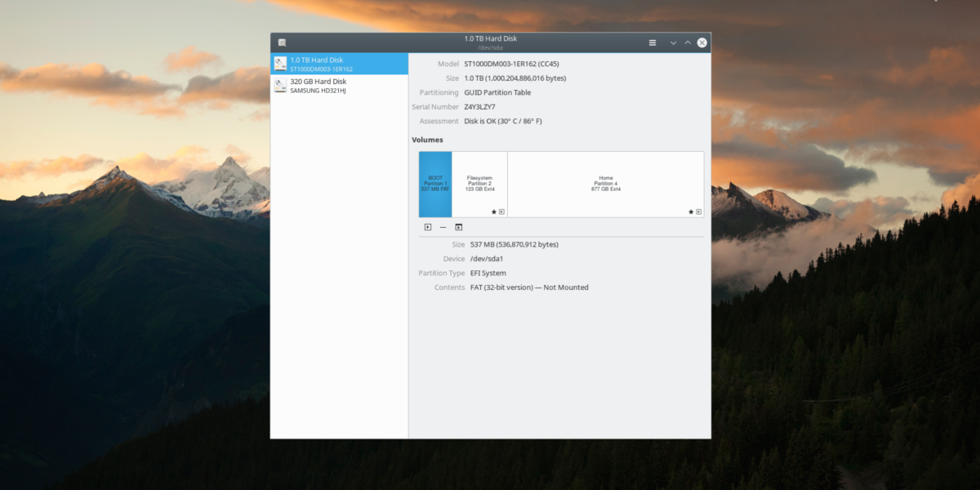The width and height of the screenshot is (980, 490).
Task: Select the 320 GB Hard Disk entry
Action: 339,85
